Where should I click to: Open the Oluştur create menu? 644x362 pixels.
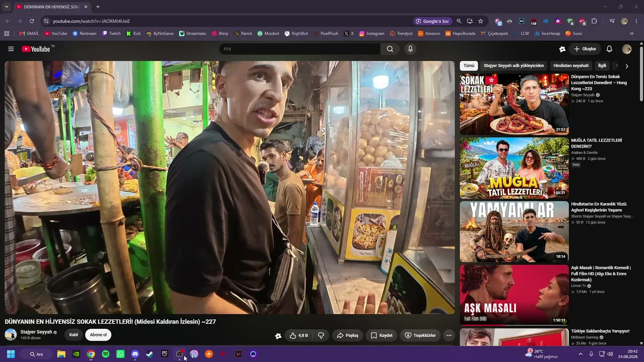tap(585, 49)
